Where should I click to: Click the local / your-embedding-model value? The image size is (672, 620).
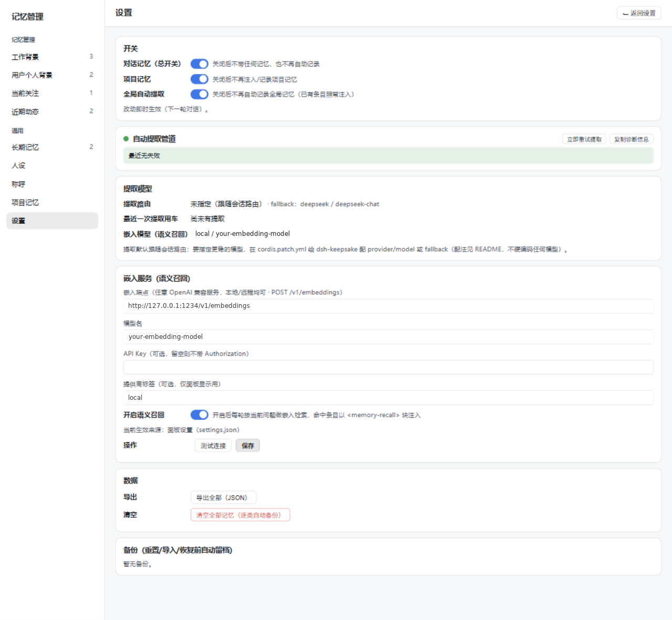tap(243, 234)
